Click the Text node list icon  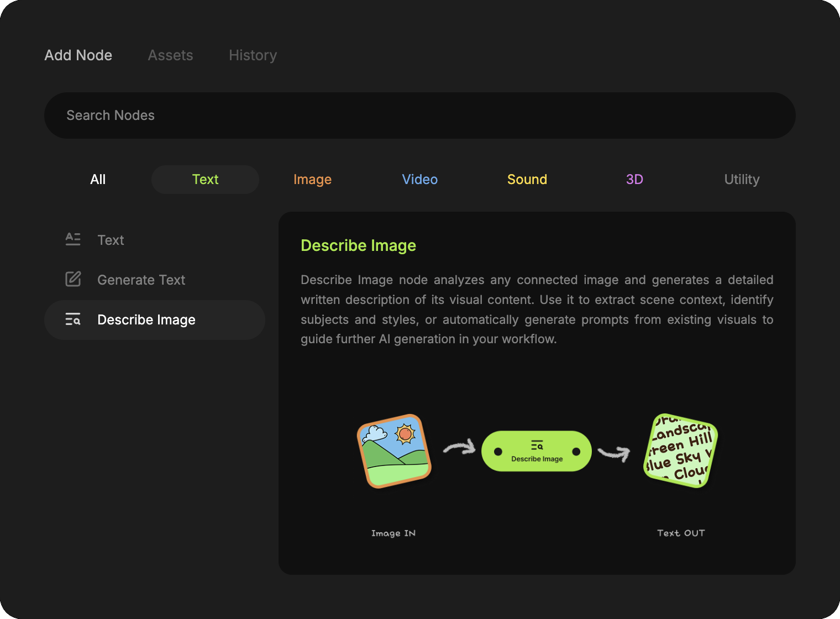pyautogui.click(x=73, y=239)
